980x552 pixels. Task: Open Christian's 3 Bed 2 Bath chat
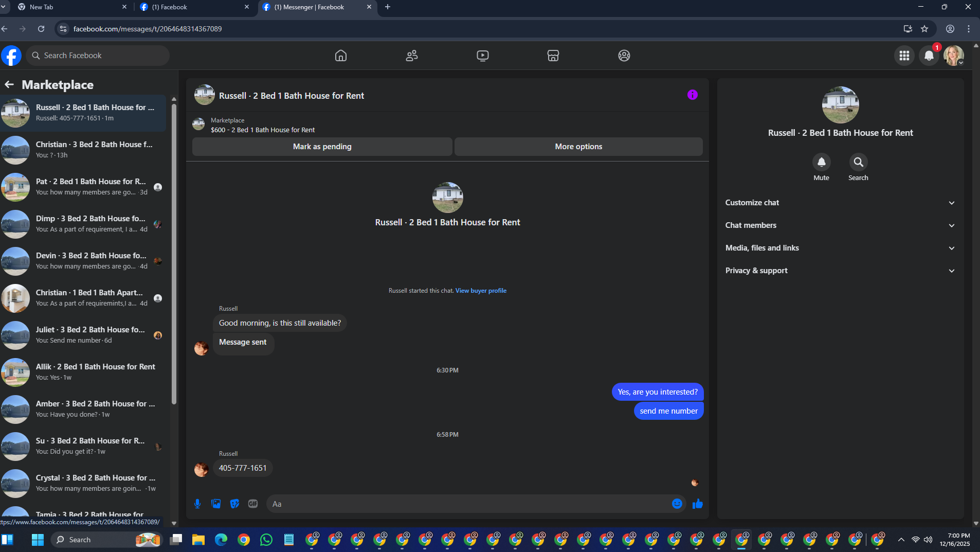pos(83,150)
